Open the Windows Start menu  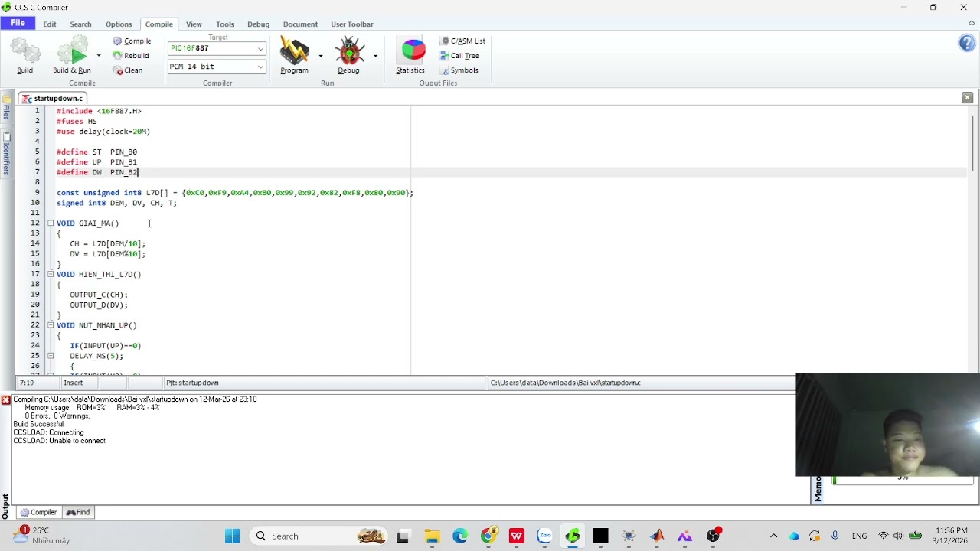(233, 536)
